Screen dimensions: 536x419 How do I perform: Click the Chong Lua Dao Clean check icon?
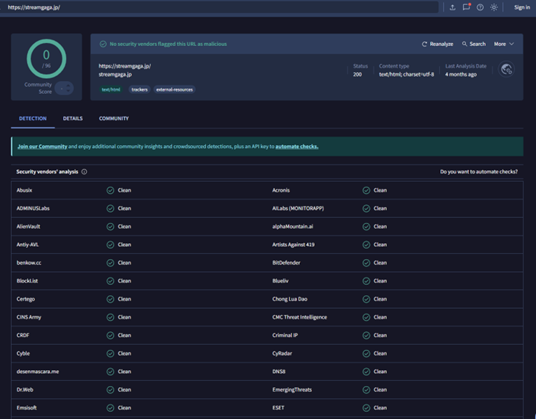click(366, 299)
